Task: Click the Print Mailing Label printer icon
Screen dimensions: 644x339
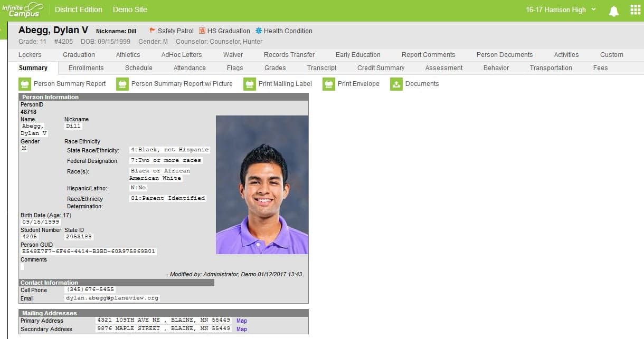Action: (250, 84)
